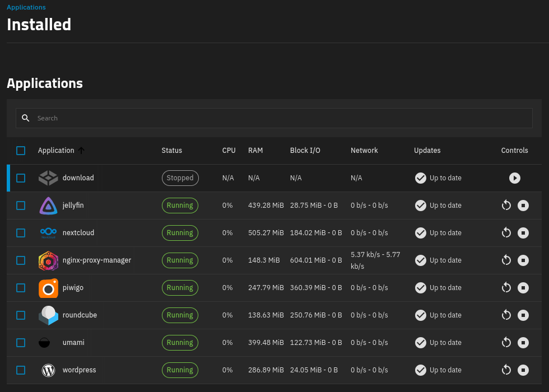Click the nextcloud logo icon

coord(48,232)
